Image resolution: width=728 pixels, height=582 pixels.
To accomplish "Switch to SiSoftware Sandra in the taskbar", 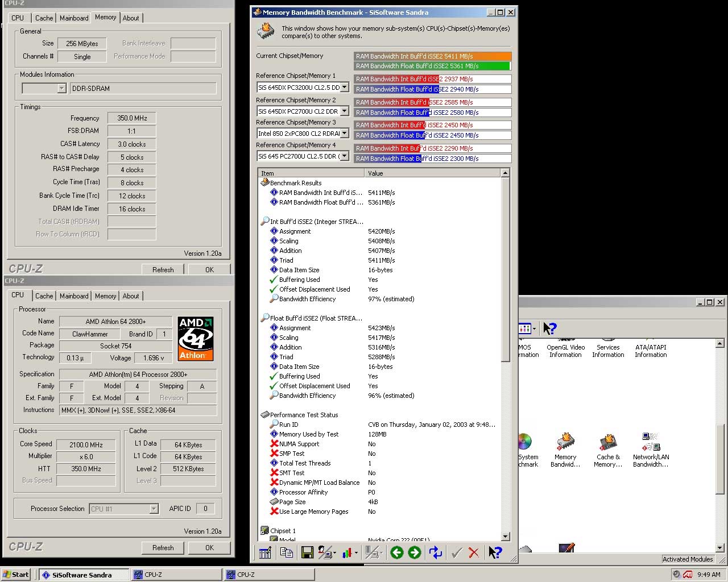I will (83, 575).
